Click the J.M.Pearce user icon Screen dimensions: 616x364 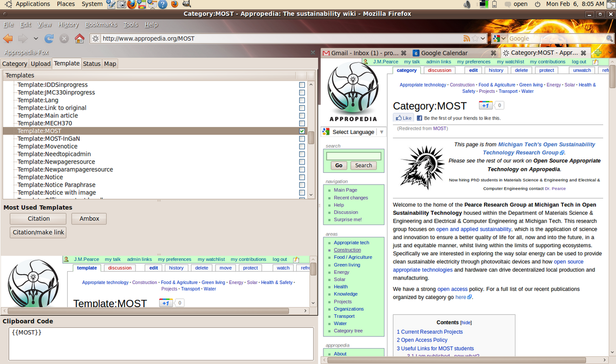tap(366, 62)
